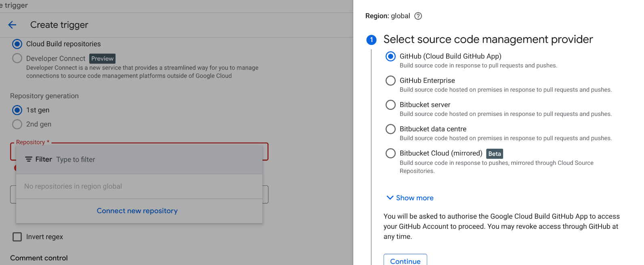Image resolution: width=644 pixels, height=265 pixels.
Task: Click the Continue button
Action: pos(405,261)
